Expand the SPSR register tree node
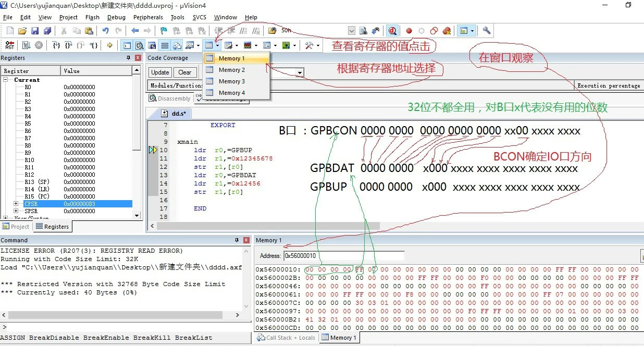The width and height of the screenshot is (644, 346). click(16, 211)
